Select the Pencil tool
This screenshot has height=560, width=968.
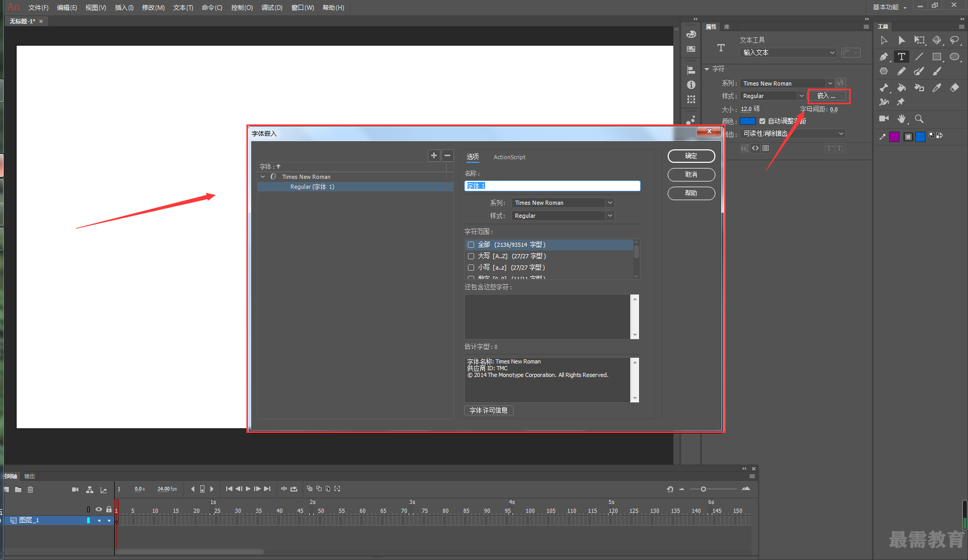point(902,71)
